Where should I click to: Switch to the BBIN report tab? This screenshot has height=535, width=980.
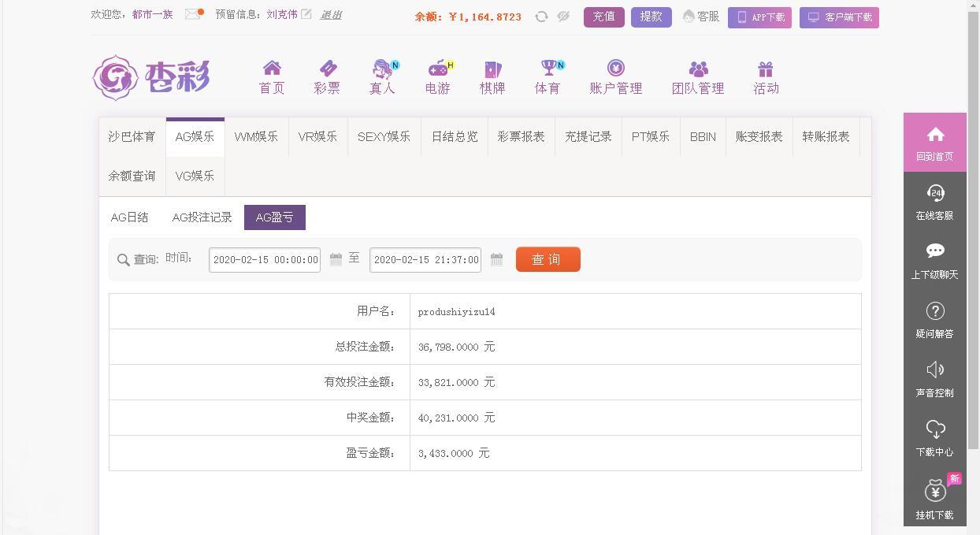[702, 136]
